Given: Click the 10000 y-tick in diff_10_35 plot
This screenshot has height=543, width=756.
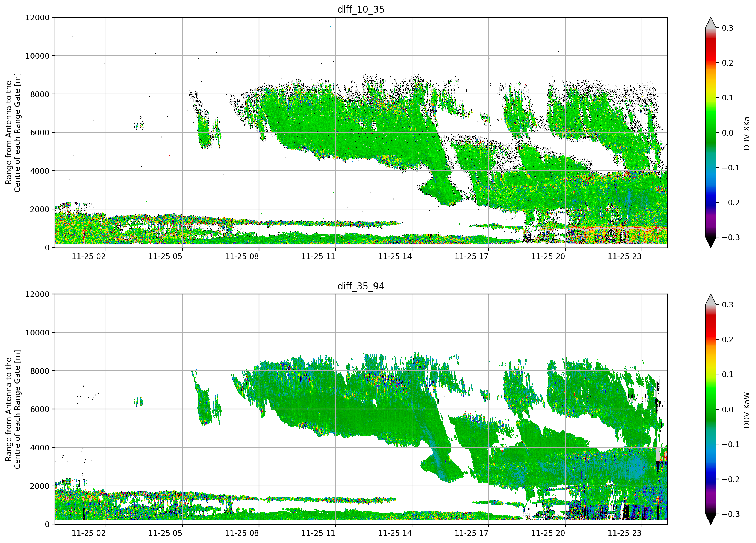Looking at the screenshot, I should point(37,56).
